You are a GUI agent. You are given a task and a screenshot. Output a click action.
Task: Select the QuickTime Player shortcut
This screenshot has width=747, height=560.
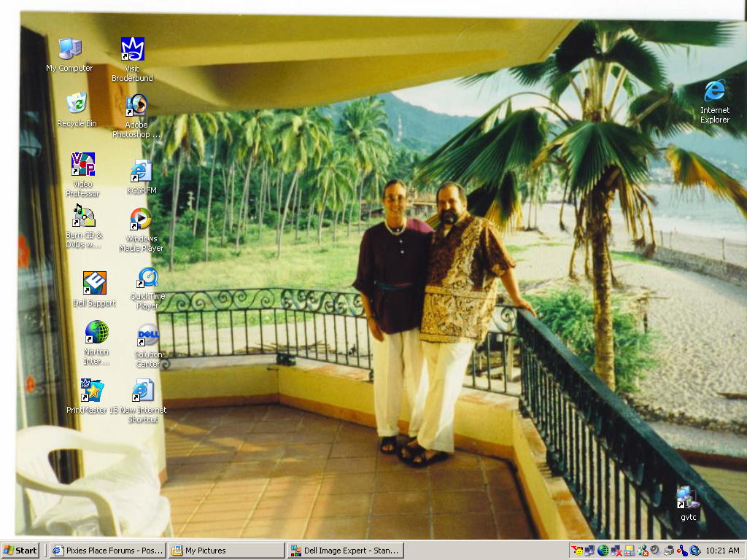tap(147, 278)
